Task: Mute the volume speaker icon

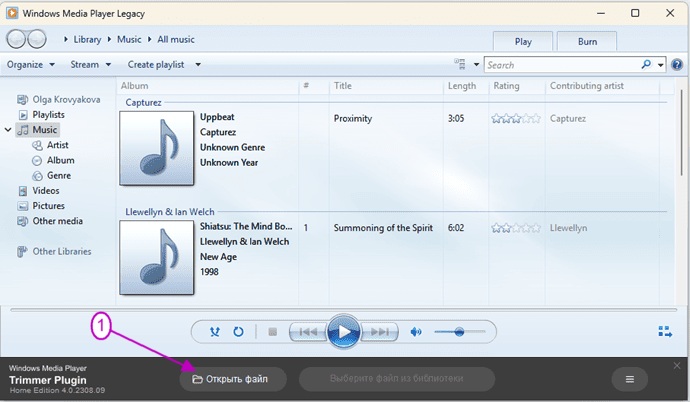Action: click(416, 332)
